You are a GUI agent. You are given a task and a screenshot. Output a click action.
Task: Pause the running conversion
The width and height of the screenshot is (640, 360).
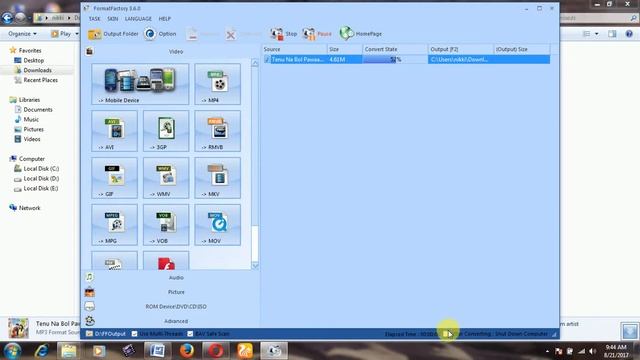coord(317,34)
